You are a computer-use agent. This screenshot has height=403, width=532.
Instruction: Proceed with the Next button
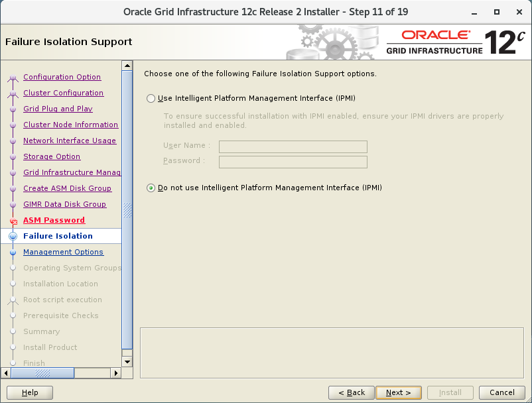(398, 392)
